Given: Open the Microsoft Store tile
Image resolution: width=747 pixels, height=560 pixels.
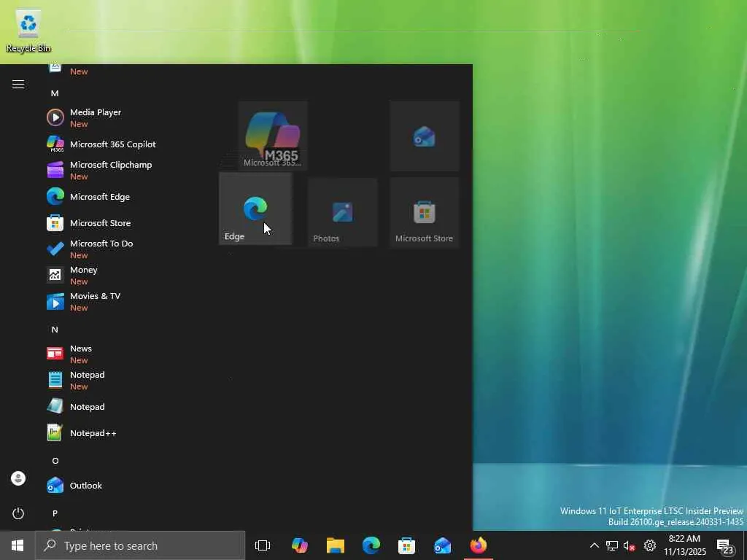Looking at the screenshot, I should coord(425,212).
